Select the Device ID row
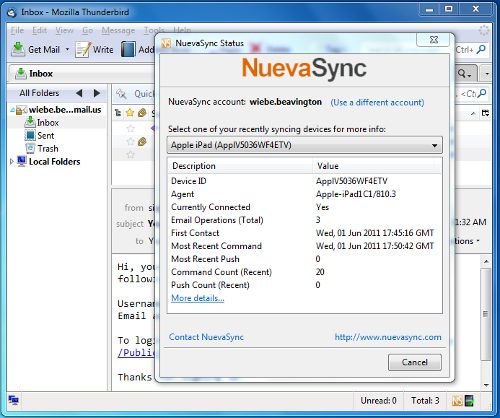 point(305,181)
